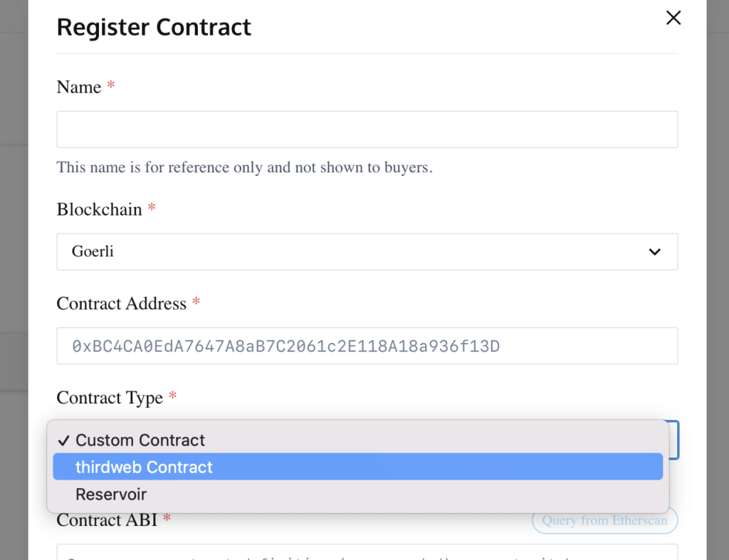Click the dimmed backdrop outside the dialog
The image size is (729, 560).
718,285
